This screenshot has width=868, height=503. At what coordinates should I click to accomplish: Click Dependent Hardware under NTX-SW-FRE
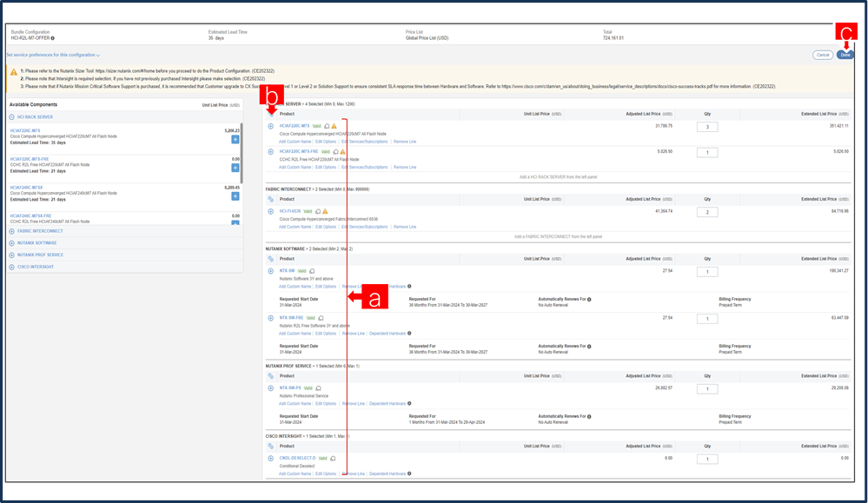tap(388, 334)
